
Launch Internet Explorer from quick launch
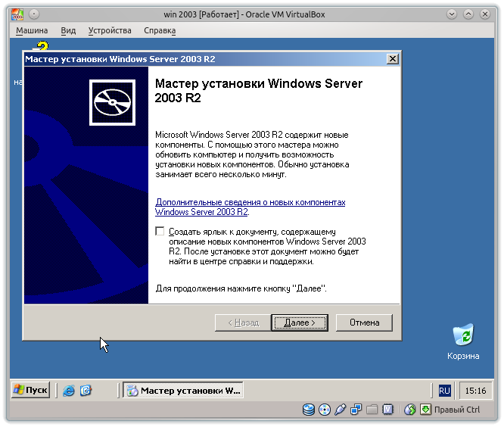tap(68, 391)
